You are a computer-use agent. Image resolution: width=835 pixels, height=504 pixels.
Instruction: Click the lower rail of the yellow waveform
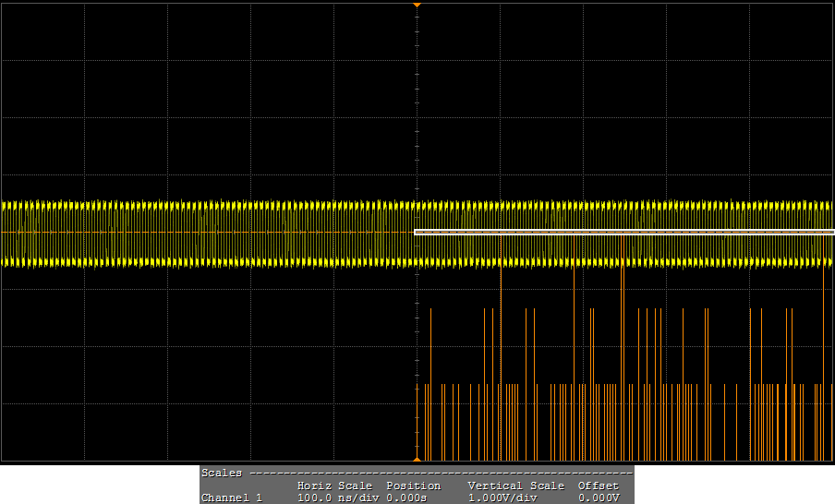click(x=185, y=262)
